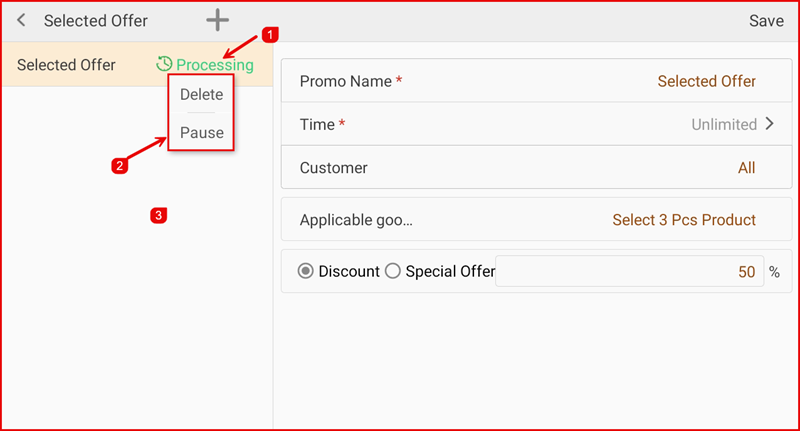The width and height of the screenshot is (800, 431).
Task: Click the Processing clock icon
Action: [x=165, y=65]
